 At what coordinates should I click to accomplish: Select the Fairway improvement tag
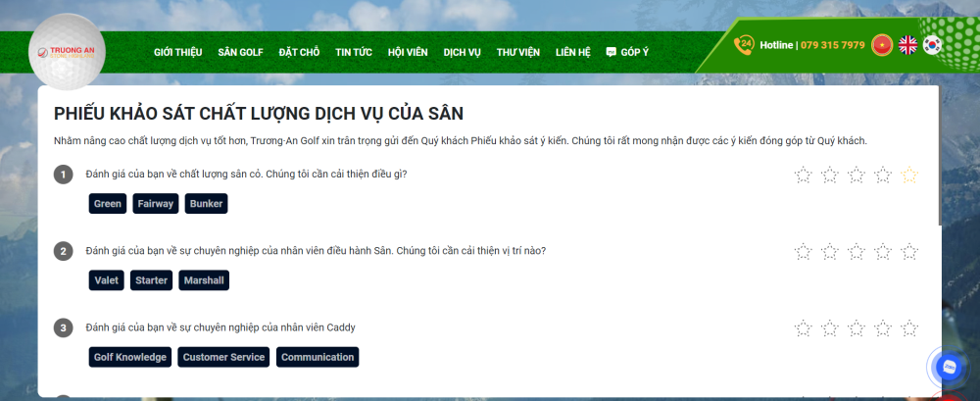click(156, 204)
